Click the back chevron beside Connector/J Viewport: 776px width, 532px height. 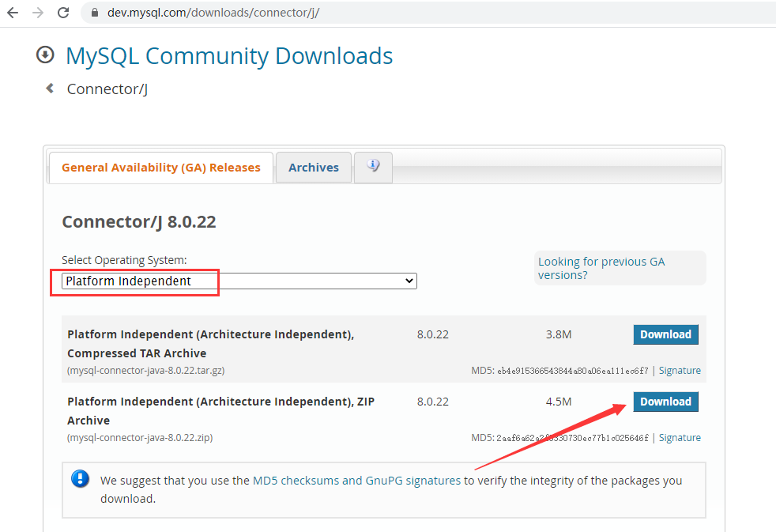pyautogui.click(x=50, y=89)
